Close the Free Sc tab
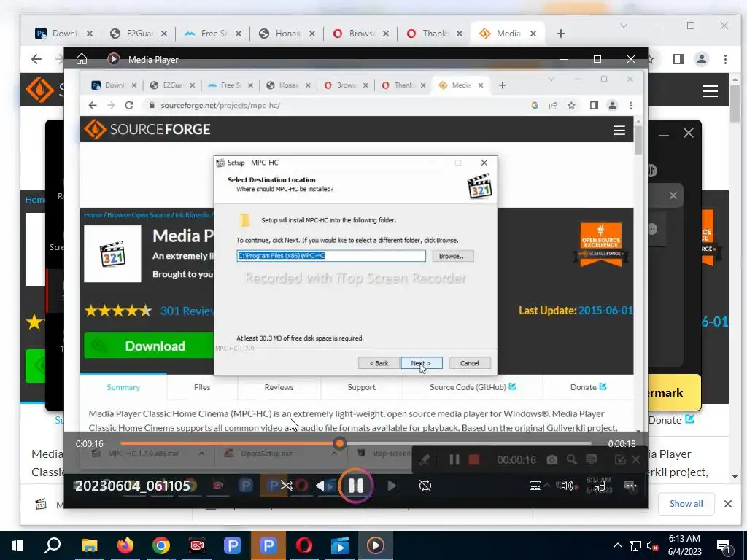The image size is (747, 560). pos(239,34)
